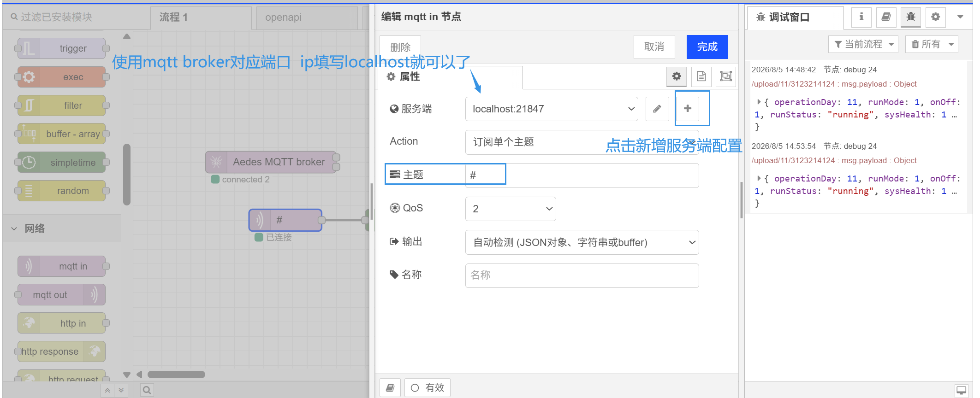The image size is (980, 398).
Task: Select the http in palette node
Action: (x=62, y=323)
